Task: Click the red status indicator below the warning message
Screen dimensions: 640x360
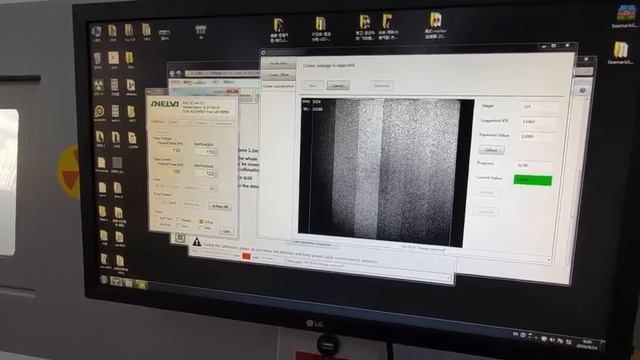Action: tap(246, 256)
